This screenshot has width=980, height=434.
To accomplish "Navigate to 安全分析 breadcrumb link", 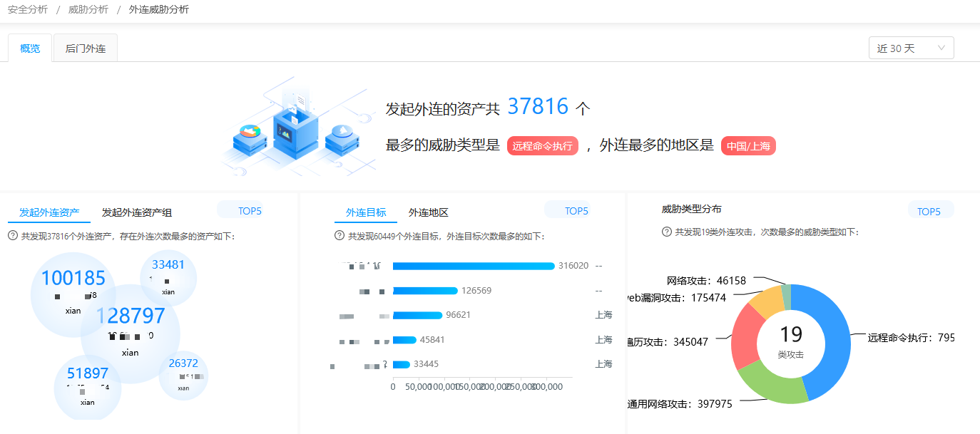I will click(28, 9).
